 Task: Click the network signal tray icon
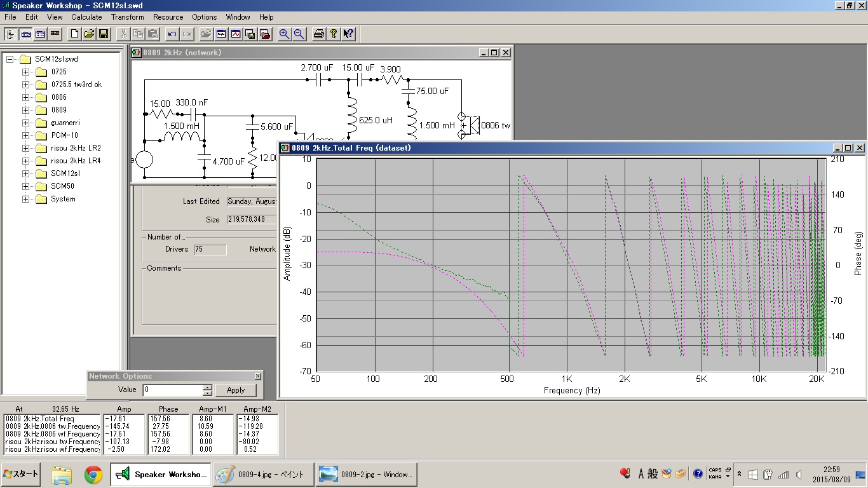click(x=783, y=474)
